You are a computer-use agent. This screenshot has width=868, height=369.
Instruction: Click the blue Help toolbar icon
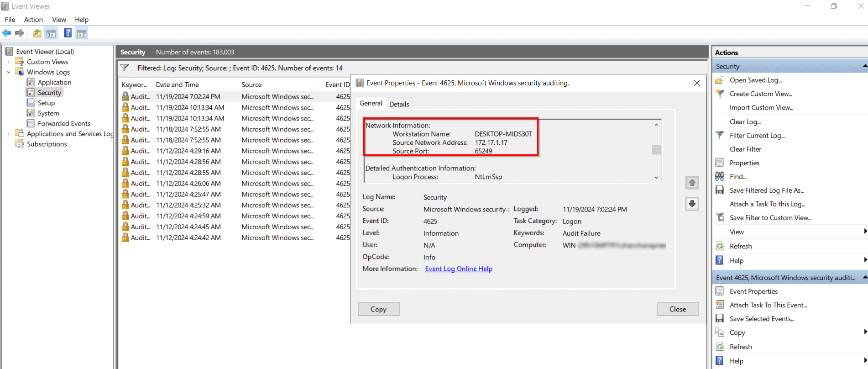click(x=68, y=33)
